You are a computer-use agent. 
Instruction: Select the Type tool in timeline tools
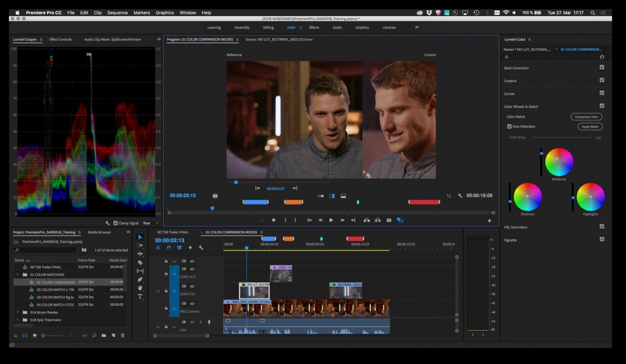140,296
